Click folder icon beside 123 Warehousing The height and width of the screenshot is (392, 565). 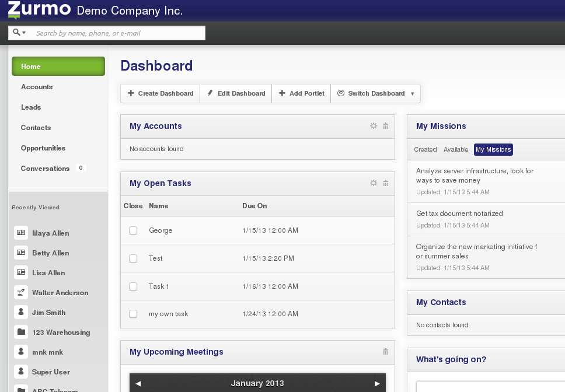point(21,332)
